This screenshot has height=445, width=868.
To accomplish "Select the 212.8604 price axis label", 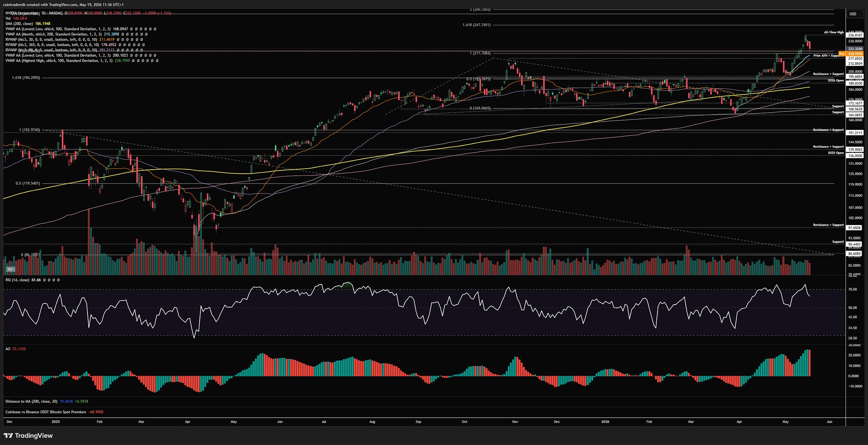I will [x=855, y=64].
